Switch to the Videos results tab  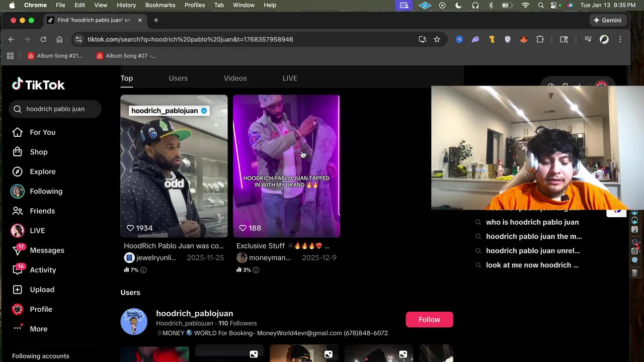[235, 78]
